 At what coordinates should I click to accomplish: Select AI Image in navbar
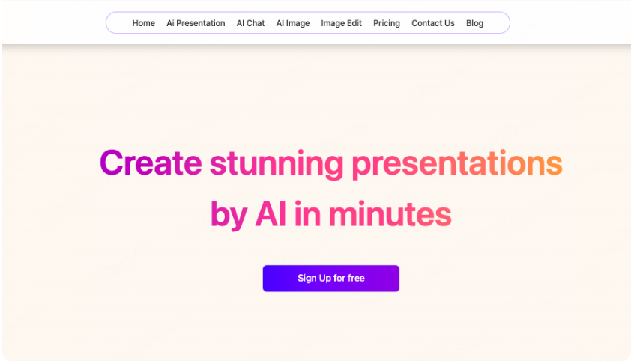[x=293, y=23]
